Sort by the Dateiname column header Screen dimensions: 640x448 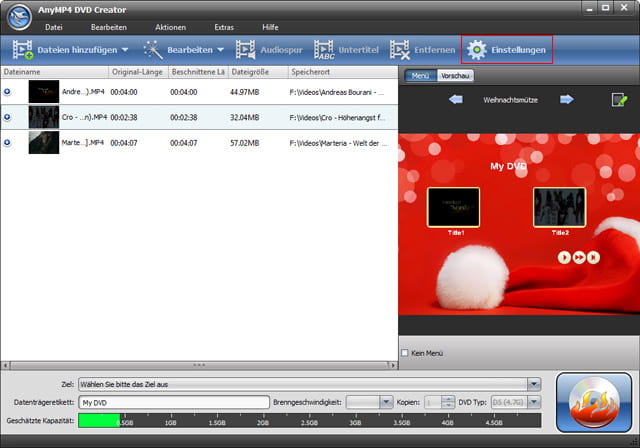55,72
